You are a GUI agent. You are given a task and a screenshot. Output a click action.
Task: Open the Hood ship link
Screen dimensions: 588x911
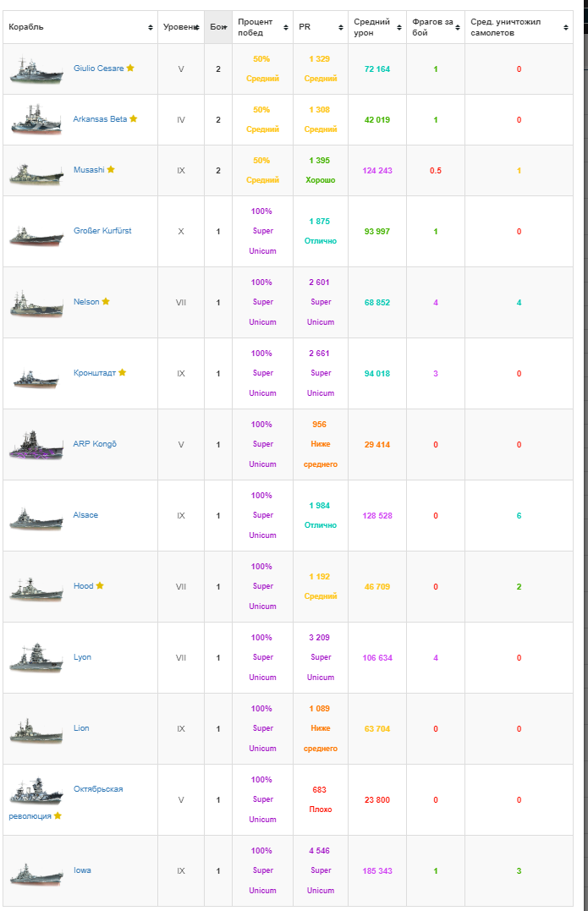(83, 585)
